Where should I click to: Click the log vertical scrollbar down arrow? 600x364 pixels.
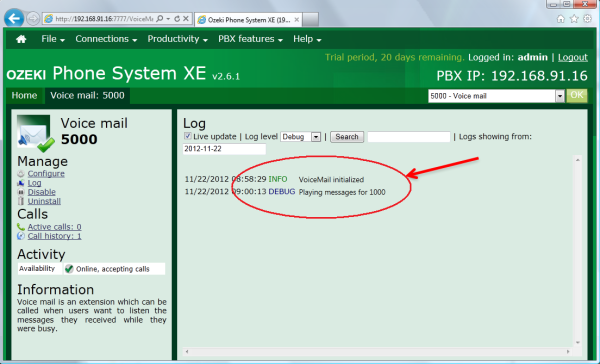578,343
